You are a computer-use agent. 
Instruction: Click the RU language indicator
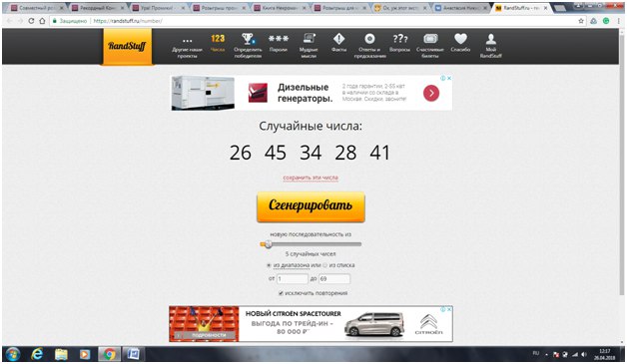536,354
